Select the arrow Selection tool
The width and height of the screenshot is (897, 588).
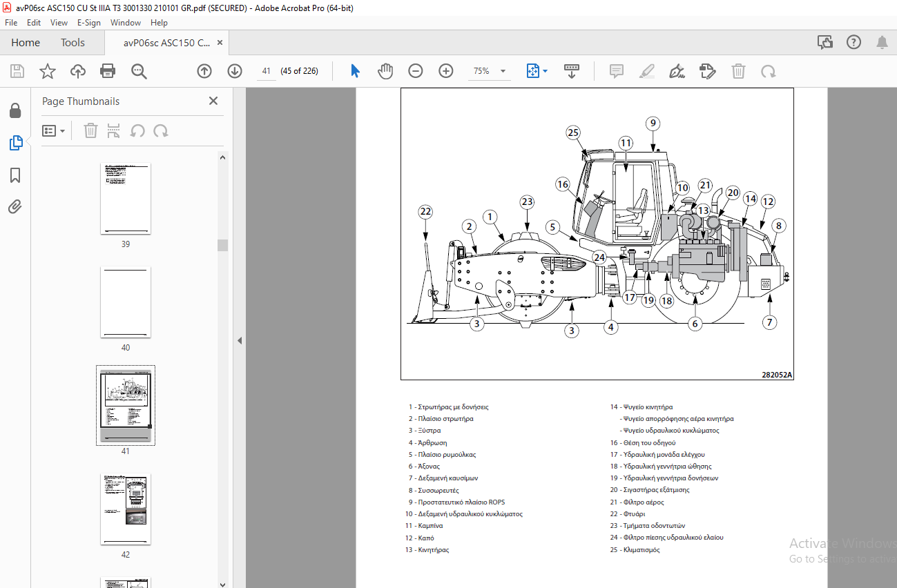(x=356, y=71)
